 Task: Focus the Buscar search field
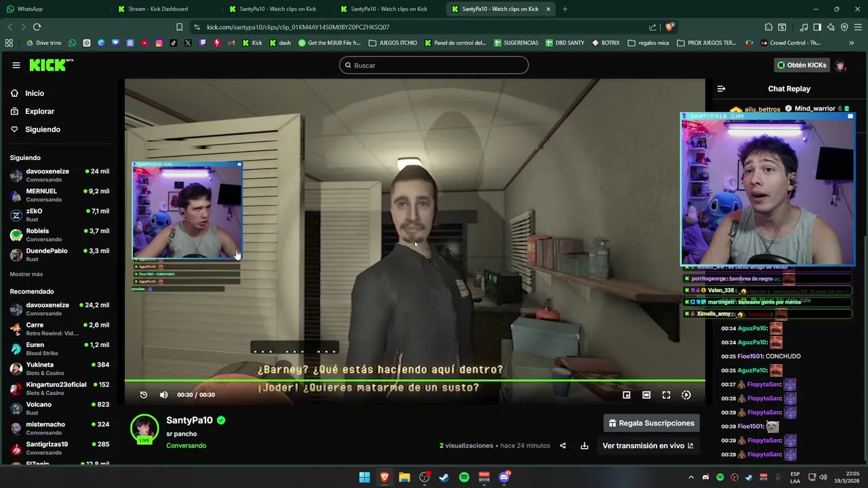pyautogui.click(x=434, y=65)
